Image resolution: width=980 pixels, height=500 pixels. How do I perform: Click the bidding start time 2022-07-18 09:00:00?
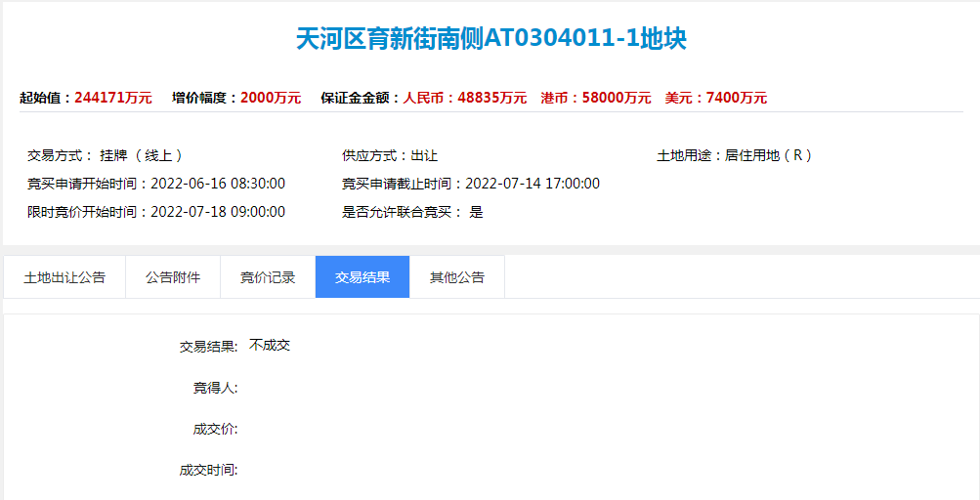coord(218,212)
